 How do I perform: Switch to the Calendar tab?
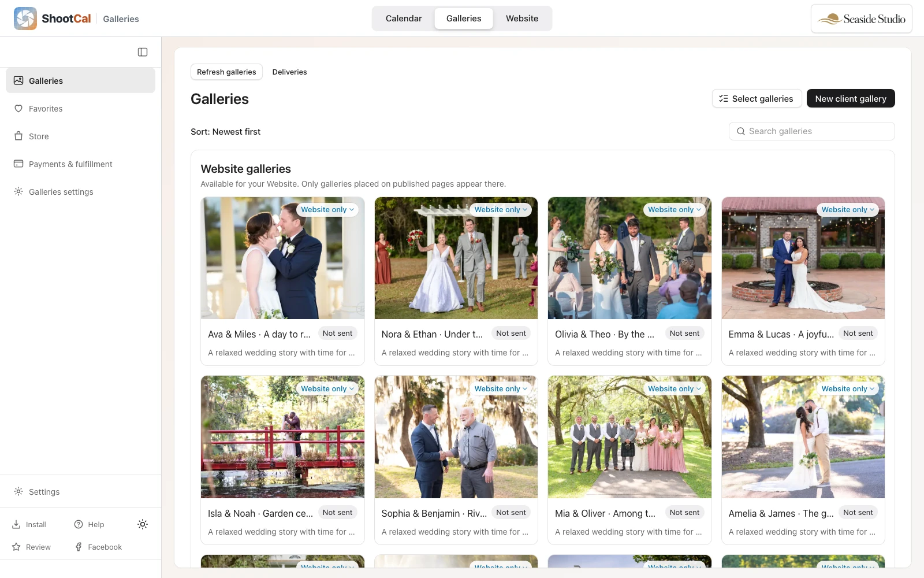(404, 18)
